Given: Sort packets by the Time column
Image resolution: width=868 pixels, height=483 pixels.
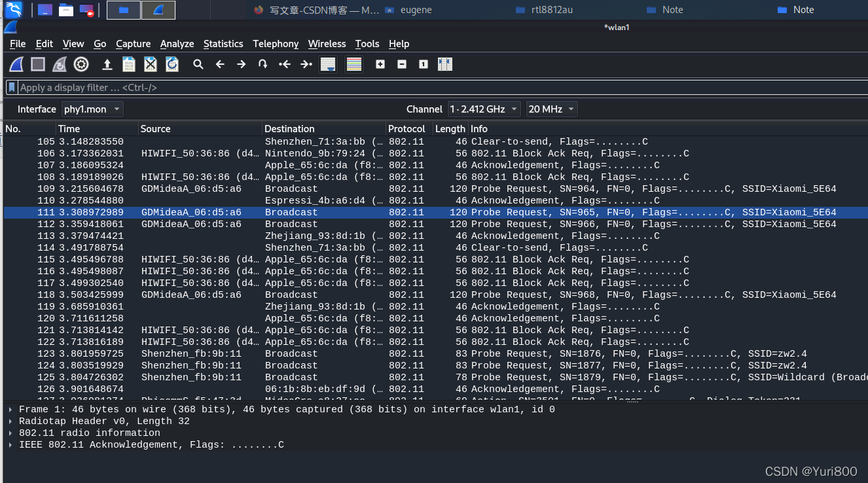Looking at the screenshot, I should coord(97,129).
